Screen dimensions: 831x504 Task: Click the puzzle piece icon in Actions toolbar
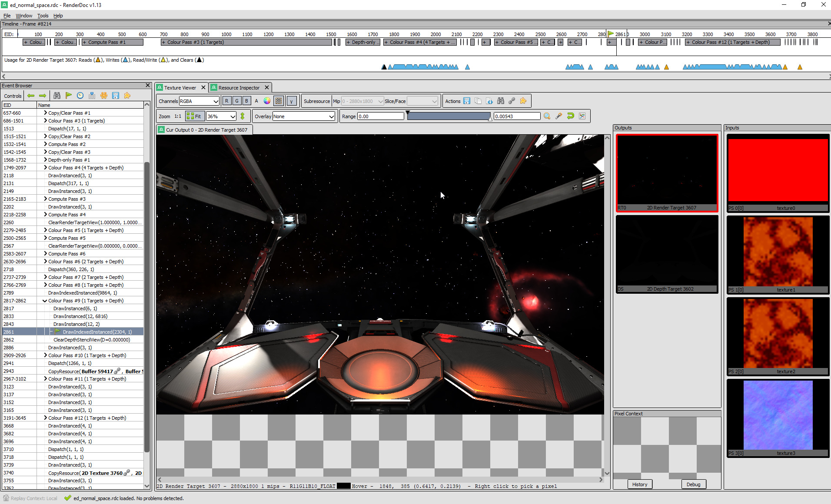(523, 101)
